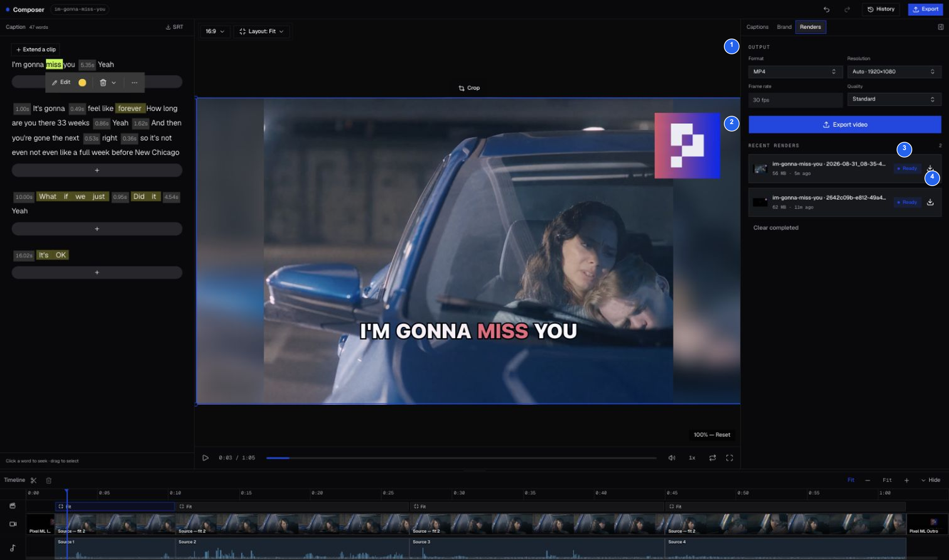Open the History panel

[x=881, y=9]
